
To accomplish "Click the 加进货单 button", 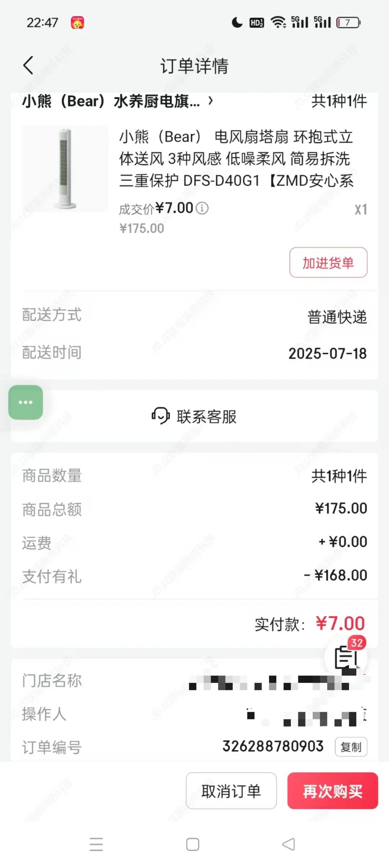I will pos(328,262).
